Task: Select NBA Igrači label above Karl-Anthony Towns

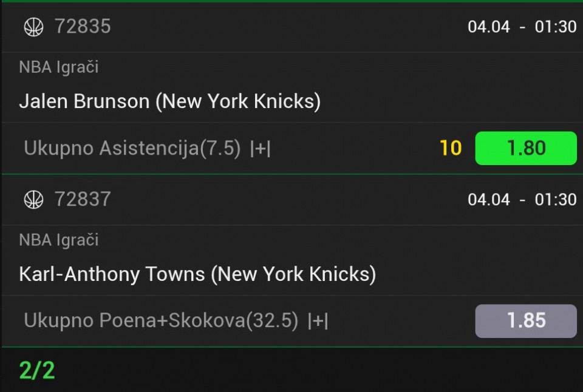Action: [x=59, y=240]
